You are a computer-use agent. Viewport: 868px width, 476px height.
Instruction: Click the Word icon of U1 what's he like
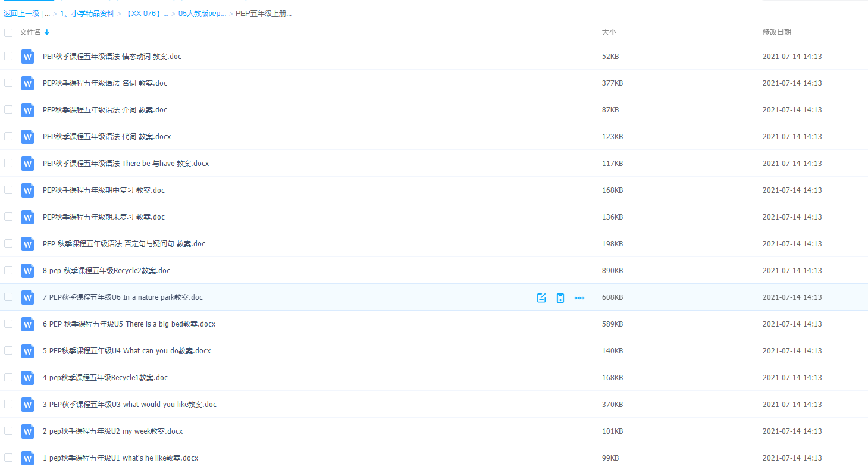27,458
